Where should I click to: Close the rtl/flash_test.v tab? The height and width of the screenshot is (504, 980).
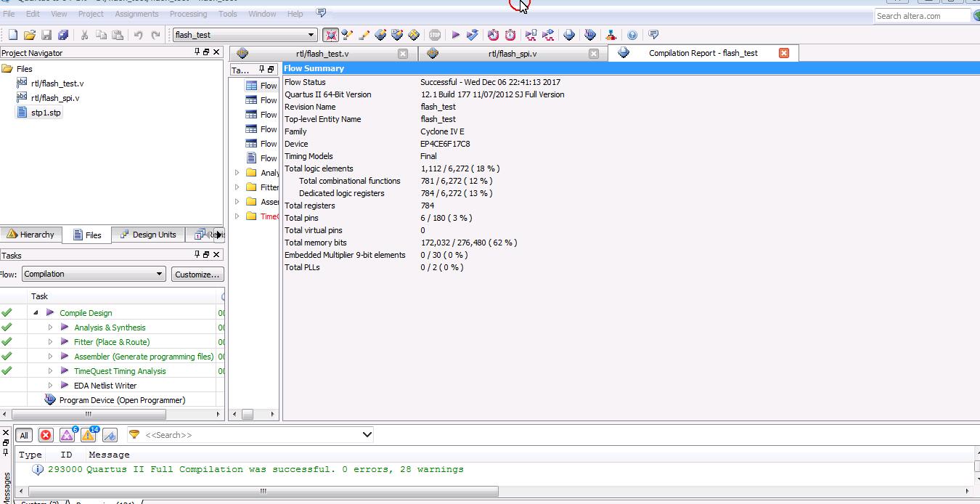(403, 54)
